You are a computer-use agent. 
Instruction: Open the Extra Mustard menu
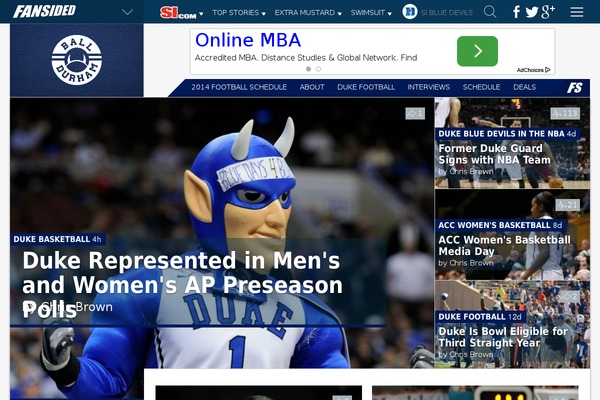pos(308,13)
